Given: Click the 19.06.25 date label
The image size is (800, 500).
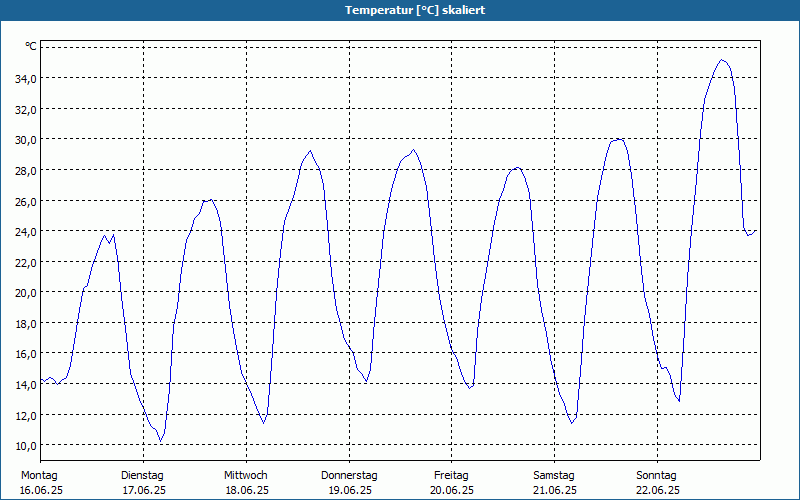Looking at the screenshot, I should tap(350, 490).
